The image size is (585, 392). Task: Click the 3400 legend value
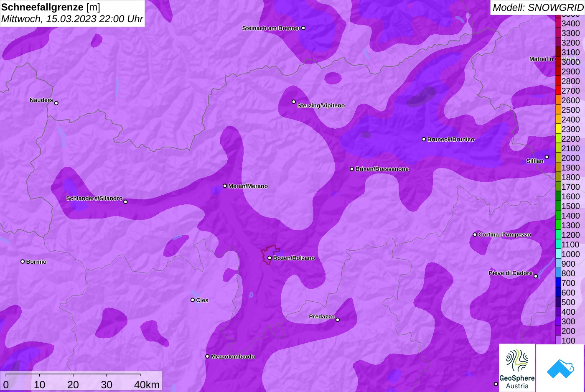pyautogui.click(x=570, y=23)
